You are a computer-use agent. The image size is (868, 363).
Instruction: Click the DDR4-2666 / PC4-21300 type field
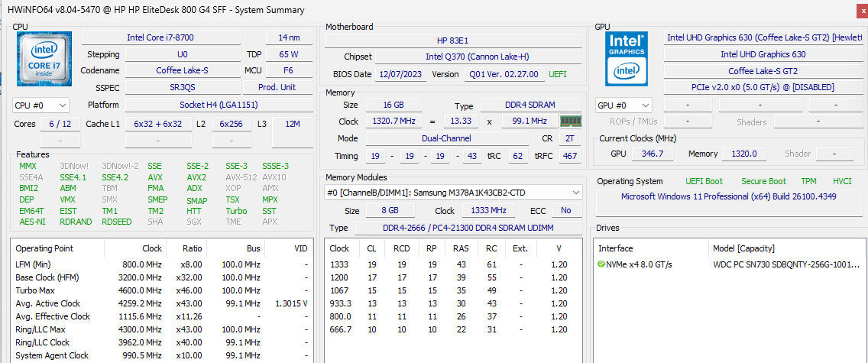point(468,228)
